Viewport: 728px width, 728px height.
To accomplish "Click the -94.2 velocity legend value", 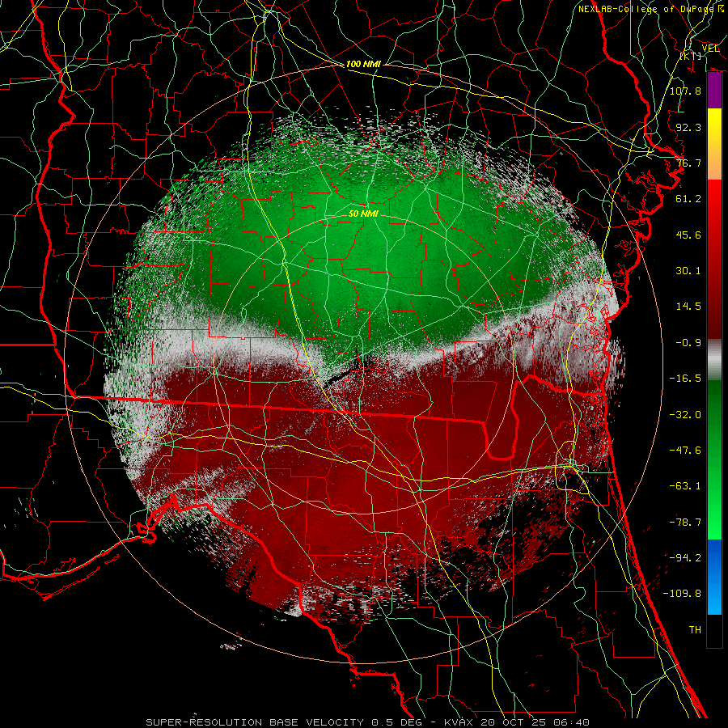I will 685,558.
